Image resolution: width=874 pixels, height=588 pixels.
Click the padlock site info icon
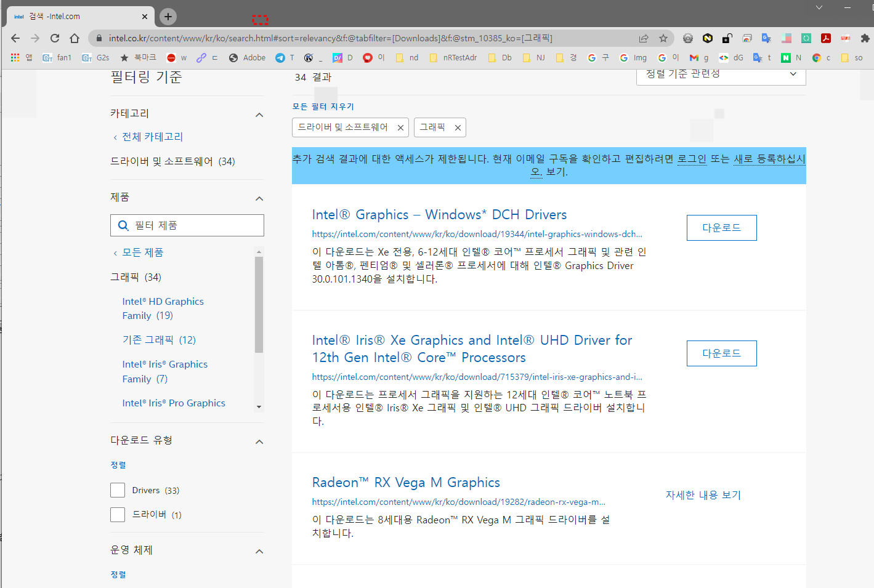(99, 38)
